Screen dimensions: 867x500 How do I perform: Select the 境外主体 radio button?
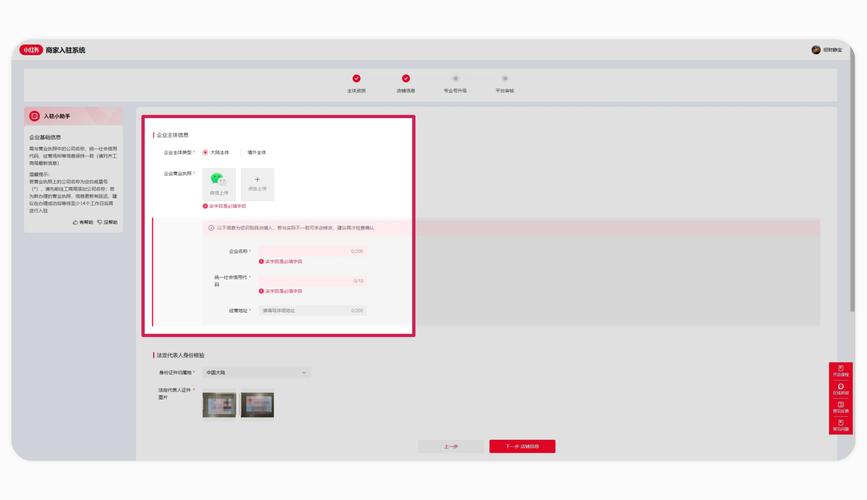(242, 152)
